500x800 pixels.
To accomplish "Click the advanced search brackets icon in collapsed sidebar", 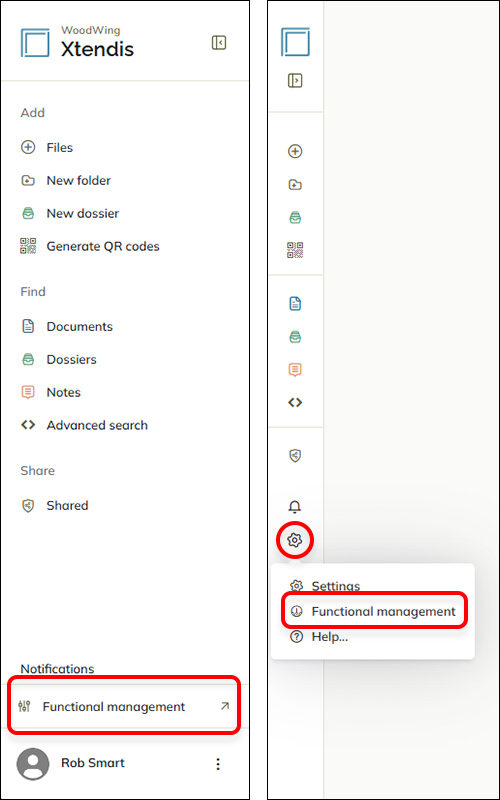I will tap(295, 403).
